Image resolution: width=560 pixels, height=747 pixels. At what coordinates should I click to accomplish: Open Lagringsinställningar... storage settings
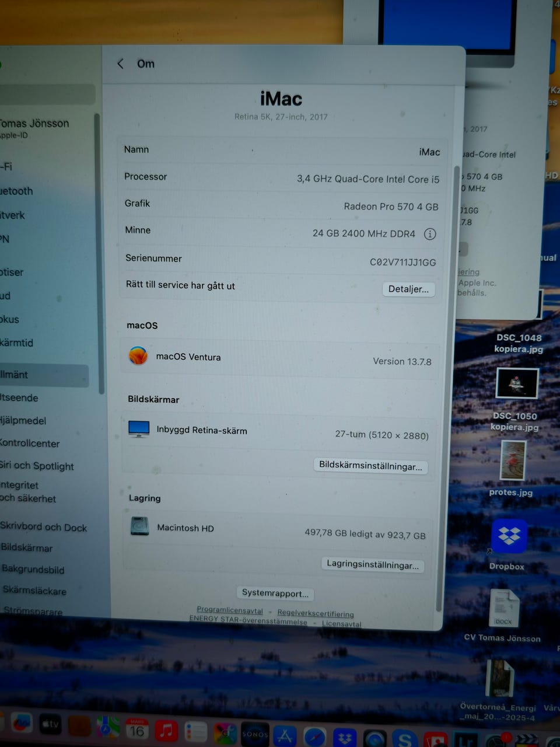(373, 564)
